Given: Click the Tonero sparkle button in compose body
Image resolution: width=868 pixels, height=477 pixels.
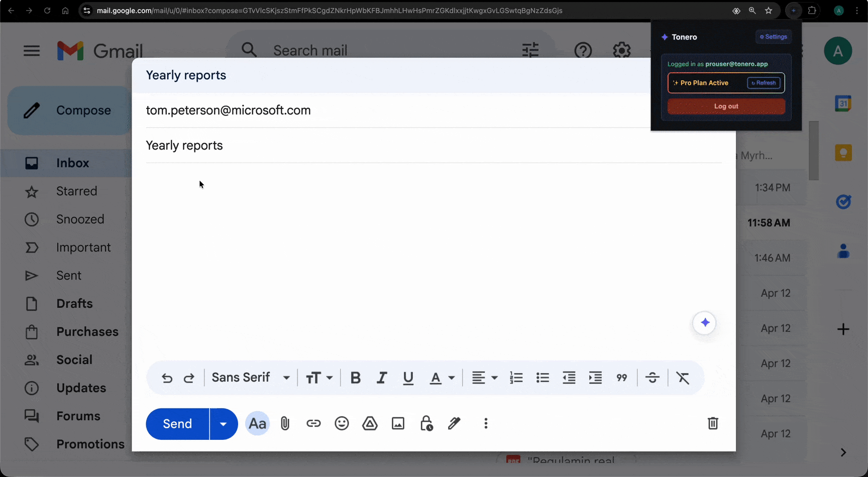Looking at the screenshot, I should point(705,323).
